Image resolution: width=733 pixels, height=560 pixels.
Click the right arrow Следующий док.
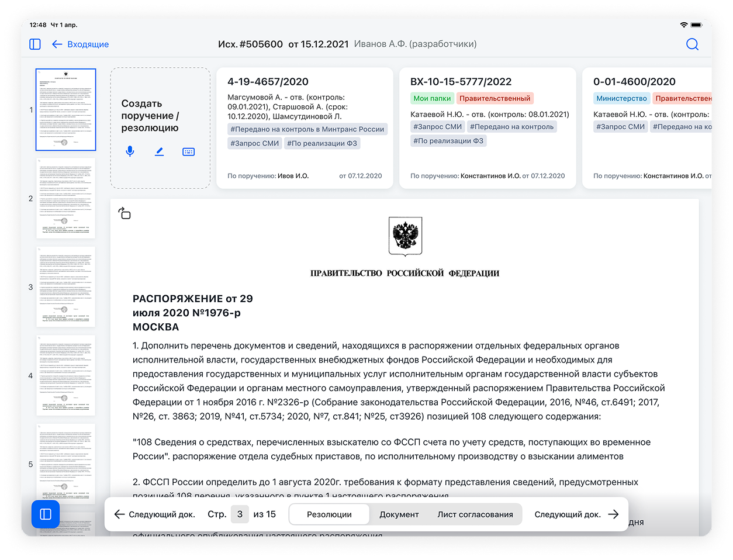click(x=613, y=514)
